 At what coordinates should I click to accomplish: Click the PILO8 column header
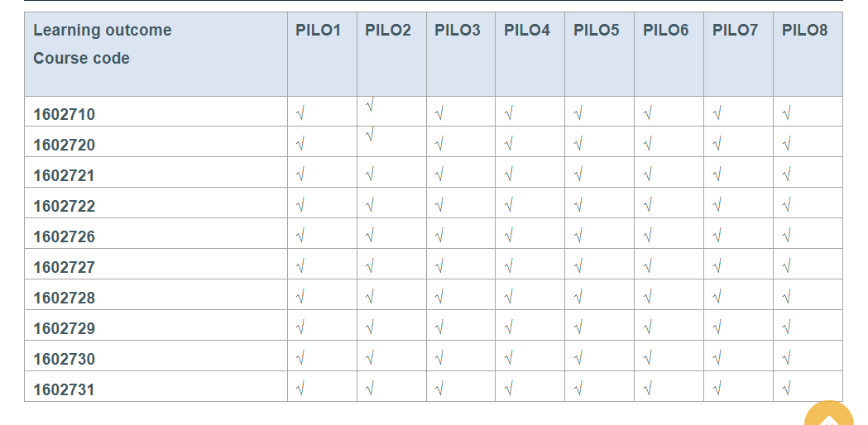(804, 31)
